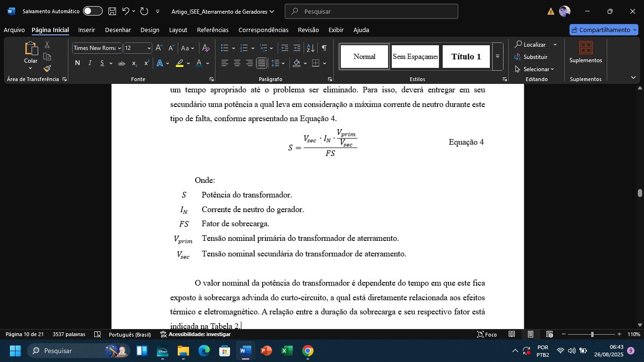Viewport: 644px width, 362px height.
Task: Open the warning alert icon in title bar
Action: click(551, 11)
